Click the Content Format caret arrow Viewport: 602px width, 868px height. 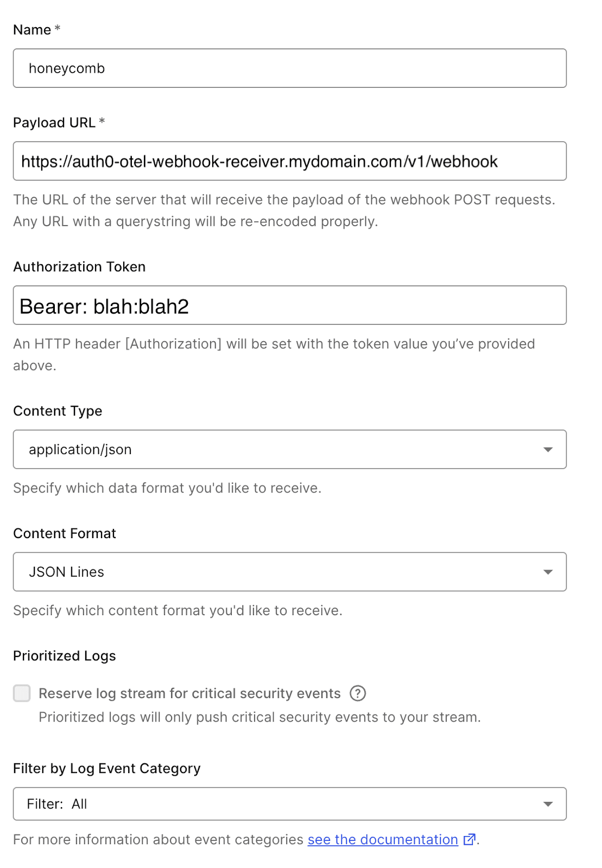[548, 572]
